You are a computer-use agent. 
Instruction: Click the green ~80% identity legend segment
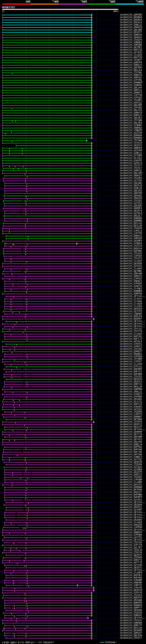101,4
